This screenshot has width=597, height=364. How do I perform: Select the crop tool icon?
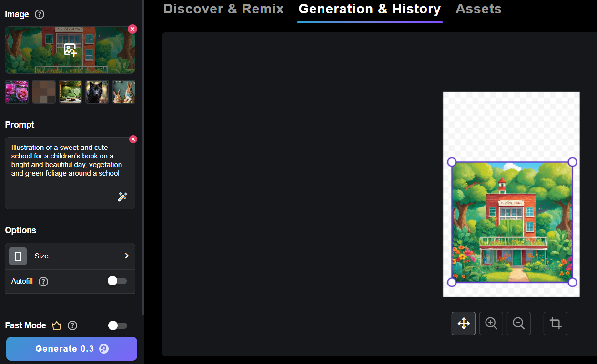point(556,324)
